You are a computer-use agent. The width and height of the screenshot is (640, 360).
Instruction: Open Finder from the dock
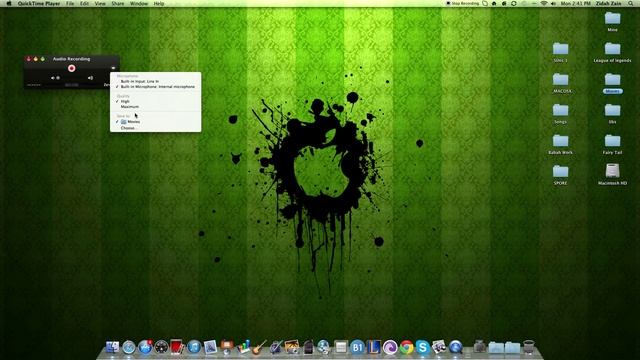[112, 347]
